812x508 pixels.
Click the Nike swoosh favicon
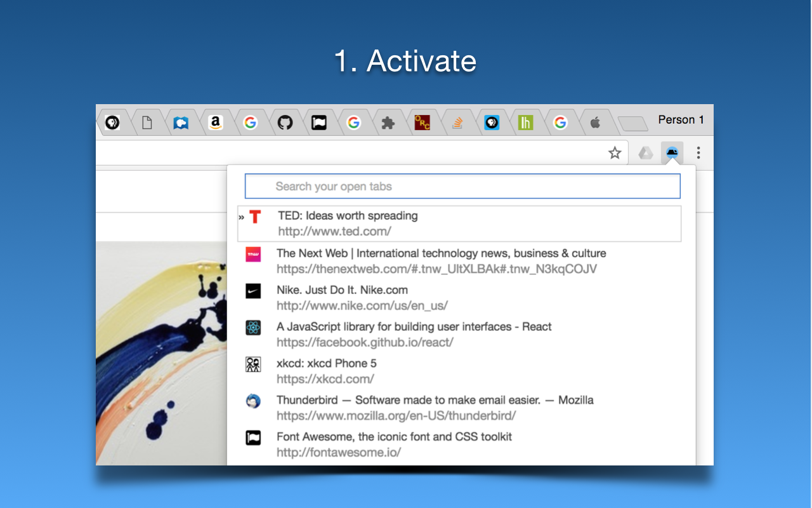[x=253, y=291]
